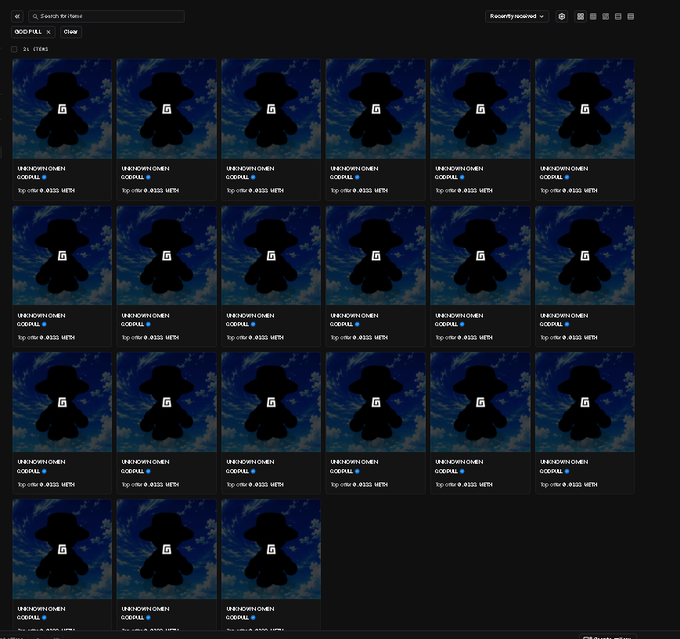Image resolution: width=680 pixels, height=639 pixels.
Task: Select the highlighted large grid view icon
Action: coord(581,16)
